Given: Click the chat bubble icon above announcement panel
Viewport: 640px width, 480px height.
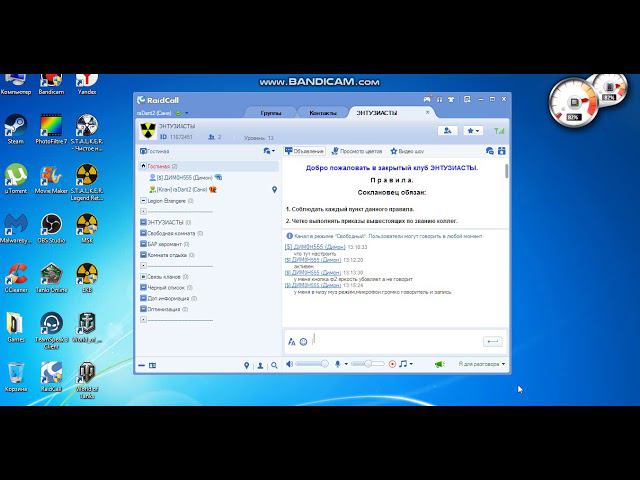Looking at the screenshot, I should click(x=490, y=151).
